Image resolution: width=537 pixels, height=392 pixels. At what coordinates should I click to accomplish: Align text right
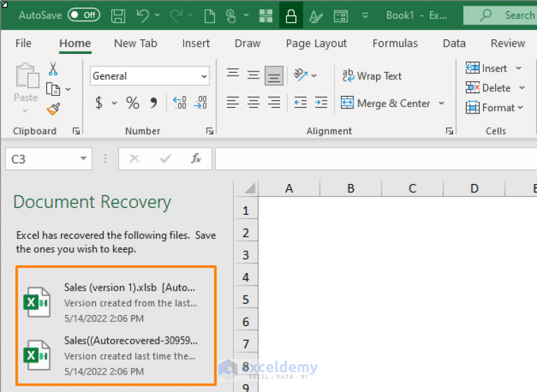pyautogui.click(x=274, y=102)
